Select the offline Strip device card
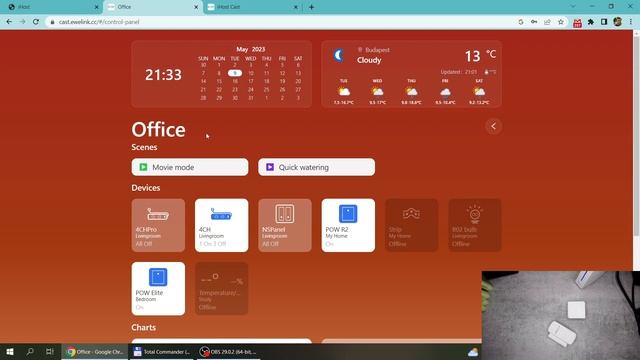Viewport: 640px width, 360px height. [411, 225]
